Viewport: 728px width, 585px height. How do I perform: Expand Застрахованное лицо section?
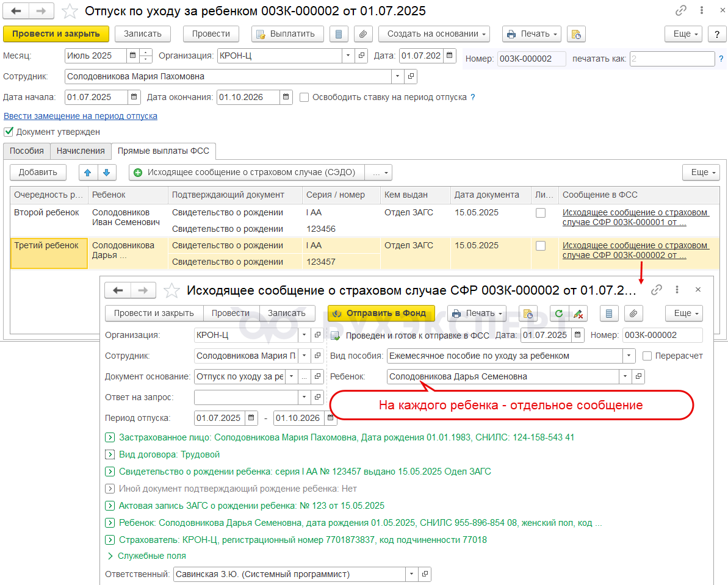[x=110, y=437]
